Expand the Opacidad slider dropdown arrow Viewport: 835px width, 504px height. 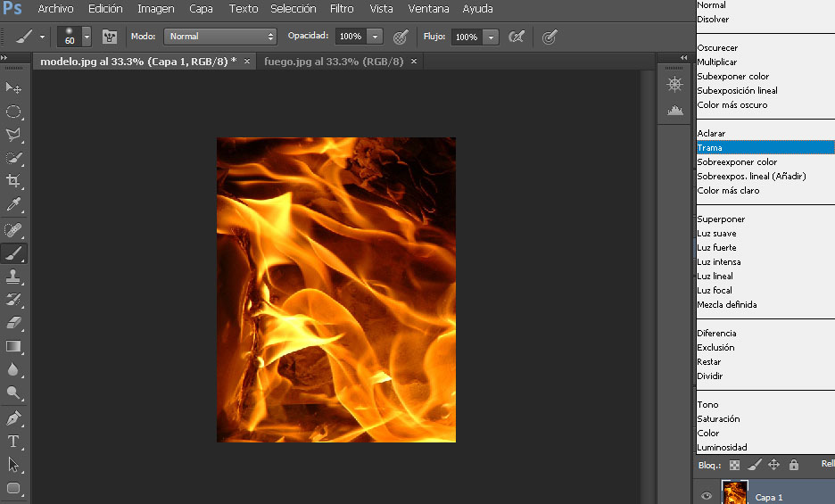point(375,37)
